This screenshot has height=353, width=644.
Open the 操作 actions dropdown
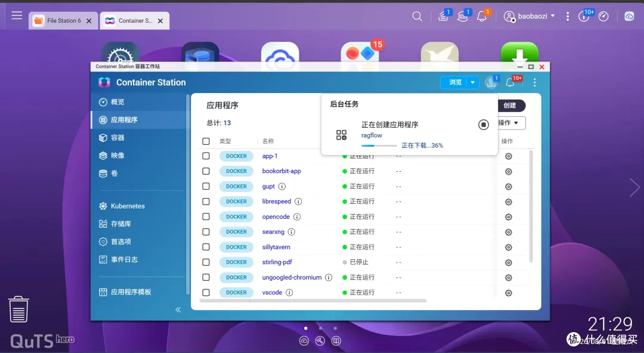512,123
